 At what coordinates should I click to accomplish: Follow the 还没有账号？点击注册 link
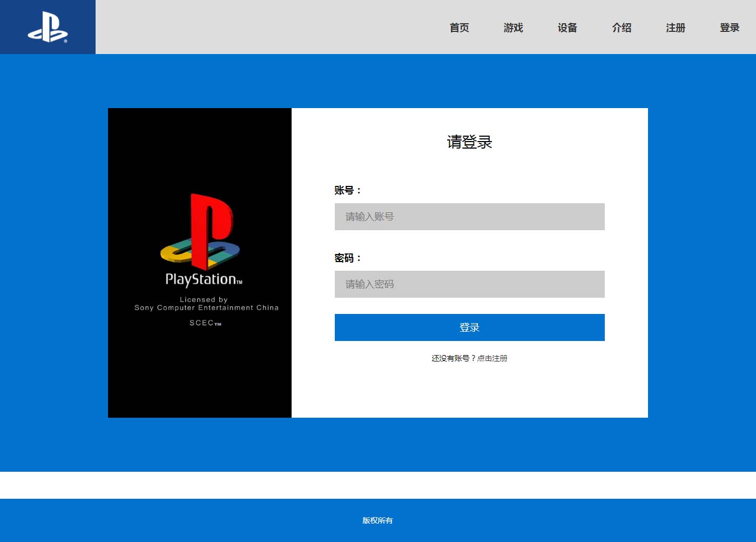point(469,358)
